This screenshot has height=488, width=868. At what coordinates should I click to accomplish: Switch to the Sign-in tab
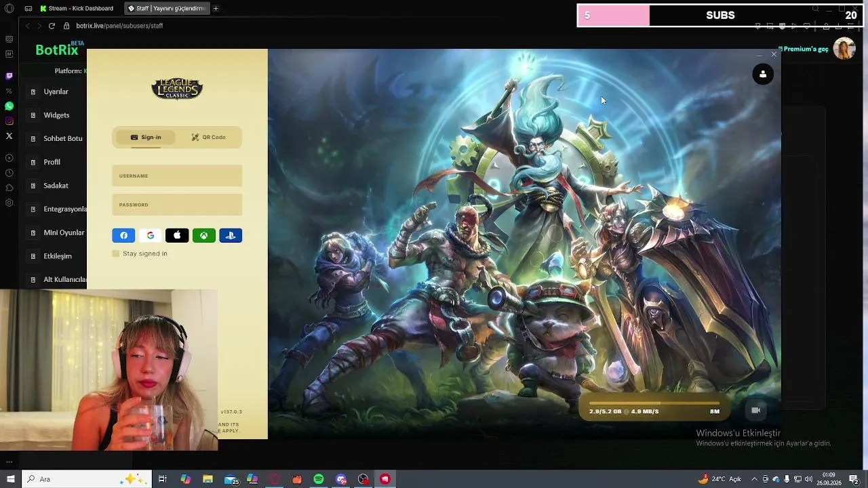pyautogui.click(x=146, y=137)
